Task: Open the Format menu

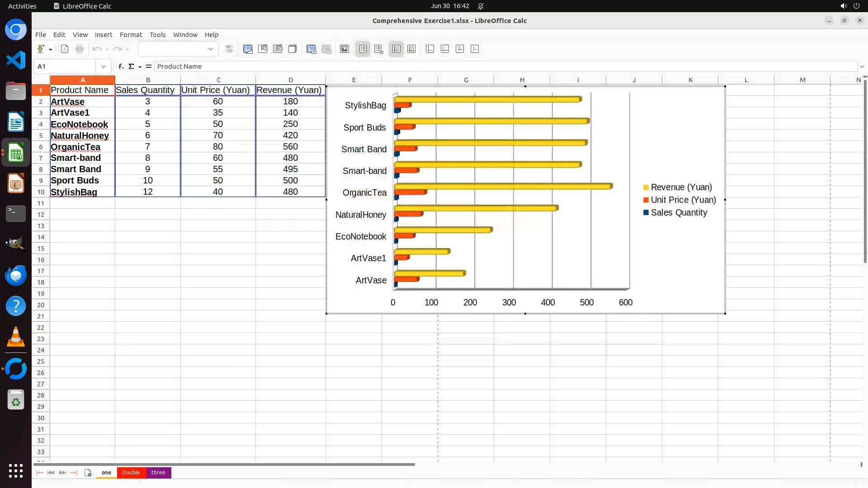Action: tap(131, 34)
